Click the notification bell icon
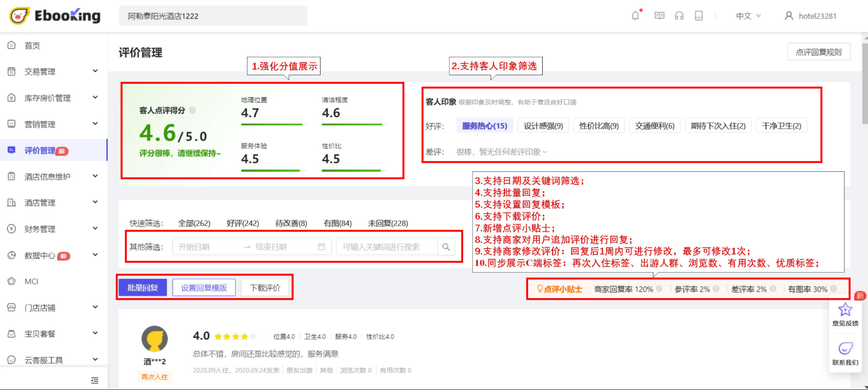868x390 pixels. 635,16
